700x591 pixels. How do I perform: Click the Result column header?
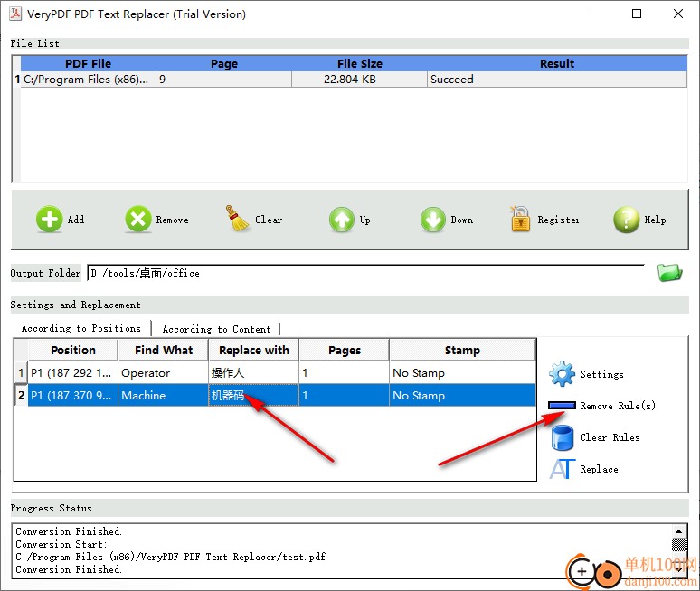click(557, 64)
